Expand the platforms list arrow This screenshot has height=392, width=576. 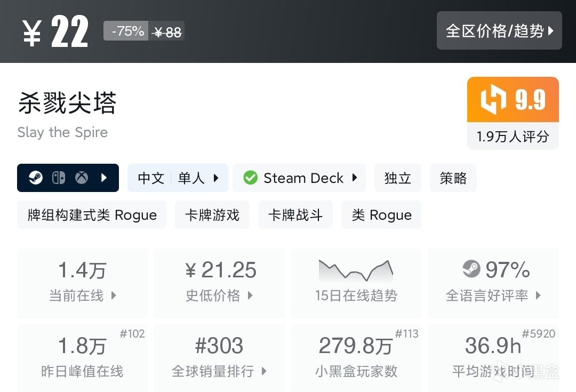tap(105, 178)
